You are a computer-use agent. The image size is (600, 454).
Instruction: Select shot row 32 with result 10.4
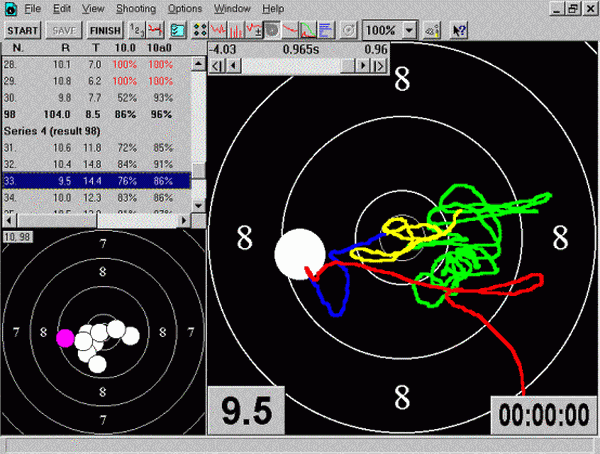(96, 164)
